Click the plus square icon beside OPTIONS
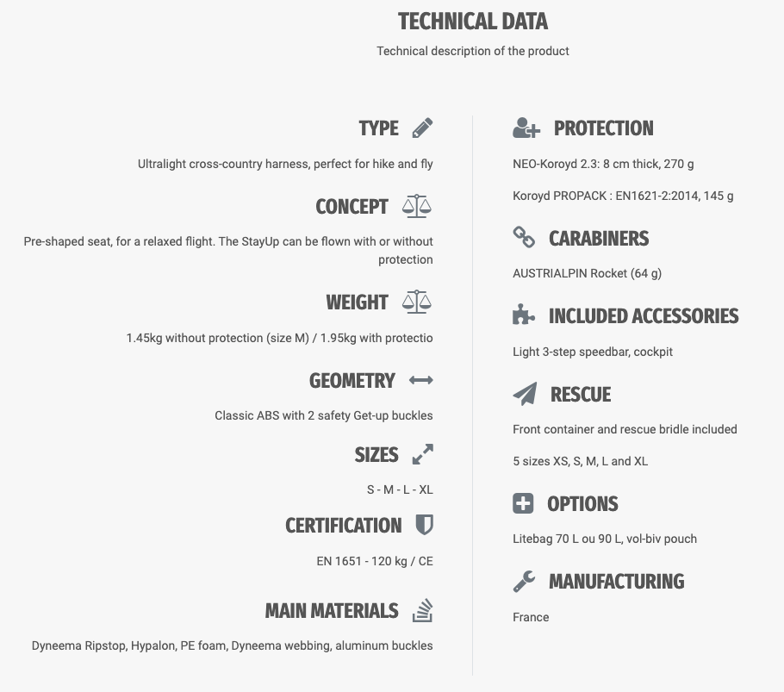Viewport: 784px width, 692px height. click(523, 503)
